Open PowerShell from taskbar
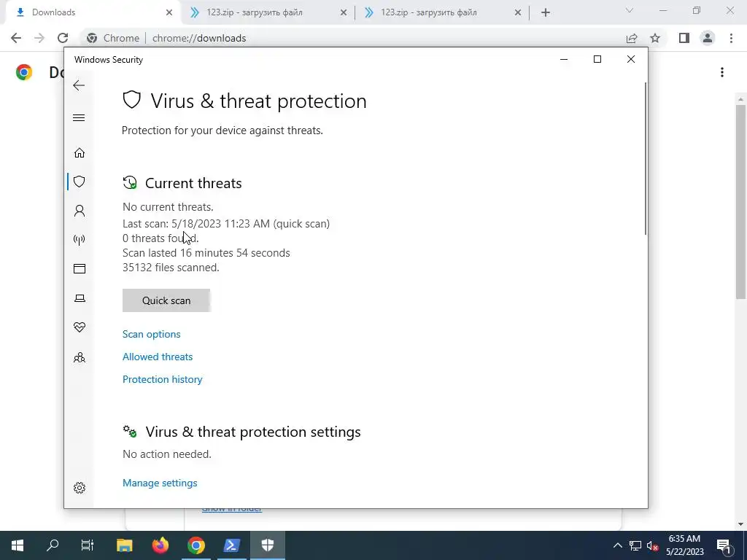Image resolution: width=747 pixels, height=560 pixels. (x=231, y=545)
